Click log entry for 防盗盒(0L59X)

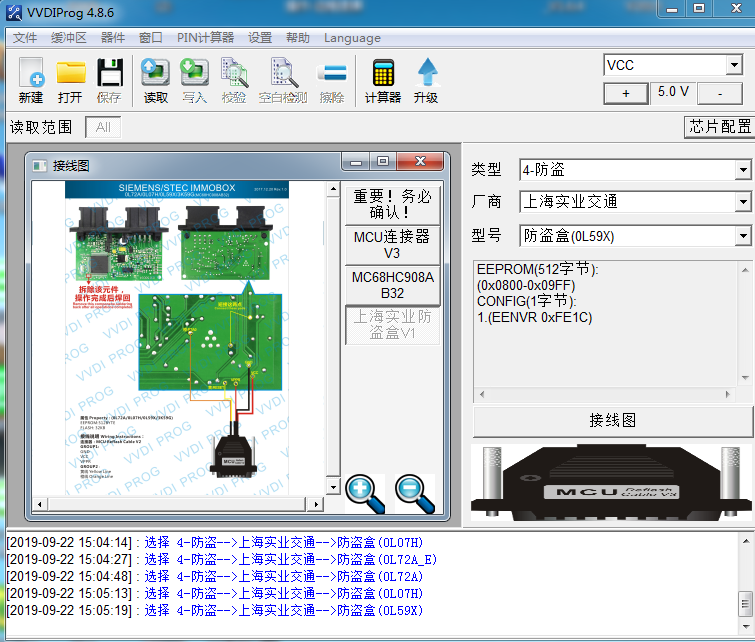click(214, 610)
